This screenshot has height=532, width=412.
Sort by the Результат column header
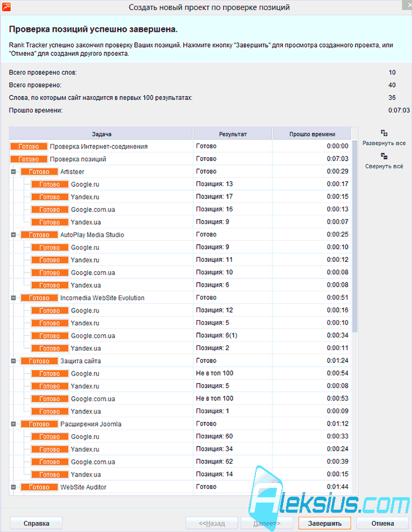click(x=233, y=134)
